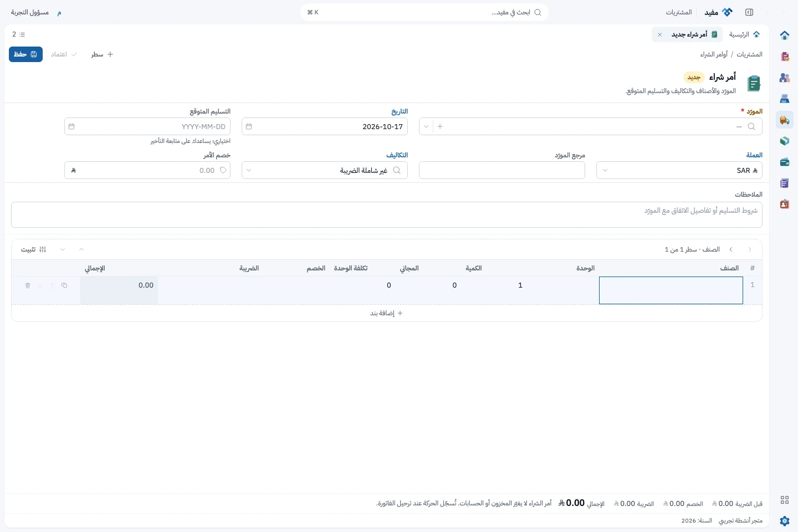This screenshot has width=798, height=532.
Task: Click إضافة بند to add an item
Action: click(387, 313)
